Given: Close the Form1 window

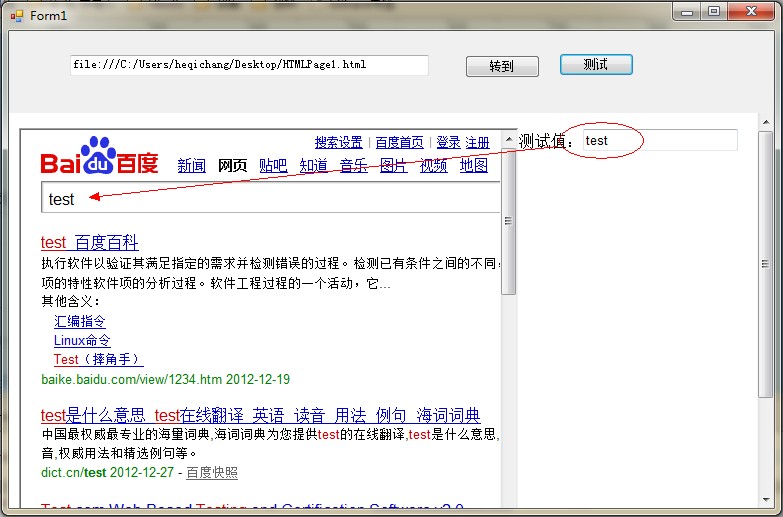Looking at the screenshot, I should coord(752,11).
